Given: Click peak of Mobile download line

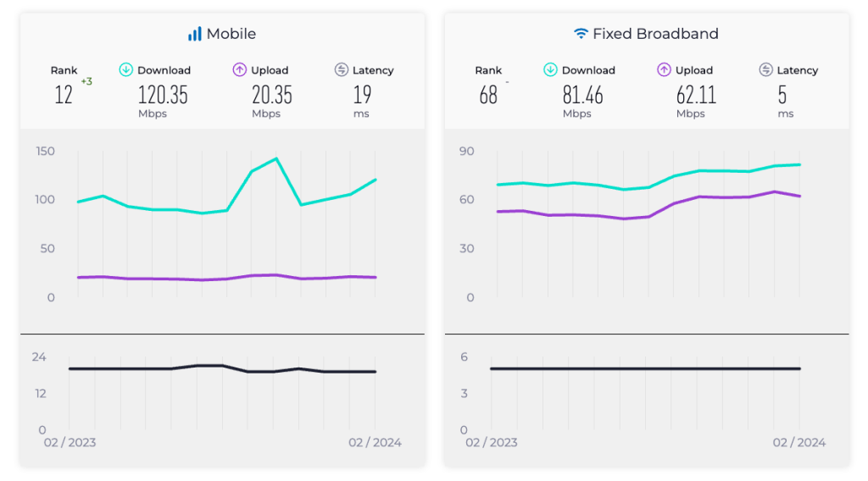Looking at the screenshot, I should click(276, 158).
